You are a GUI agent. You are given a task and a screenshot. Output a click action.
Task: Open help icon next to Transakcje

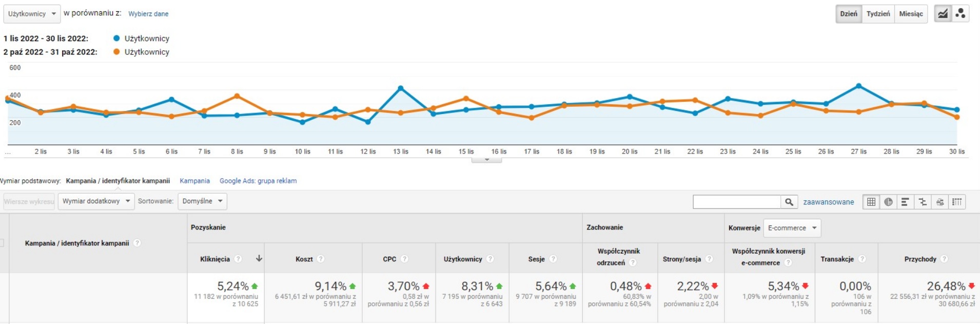(862, 259)
